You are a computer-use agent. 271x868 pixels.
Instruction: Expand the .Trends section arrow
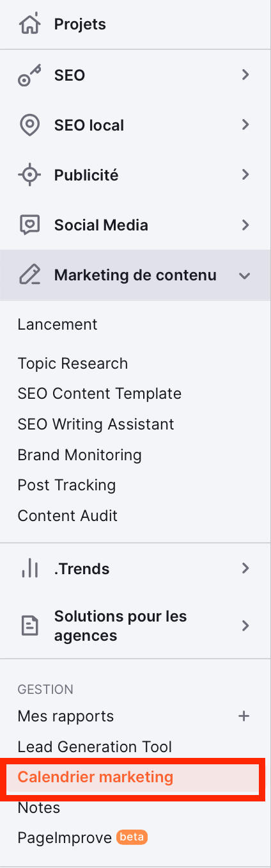click(245, 568)
